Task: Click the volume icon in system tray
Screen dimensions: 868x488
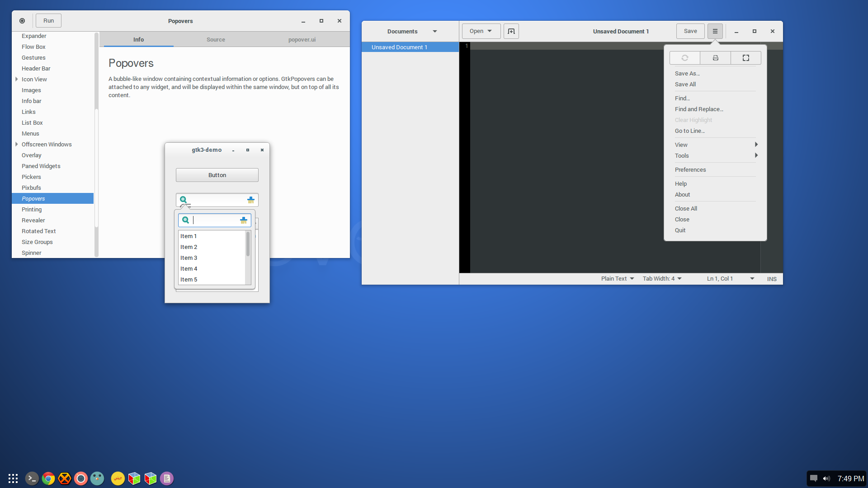Action: coord(826,479)
